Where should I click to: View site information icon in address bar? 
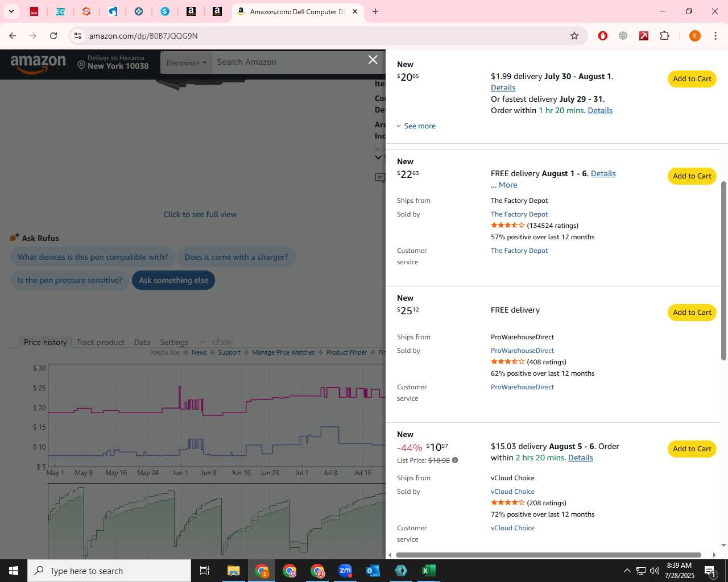click(78, 36)
